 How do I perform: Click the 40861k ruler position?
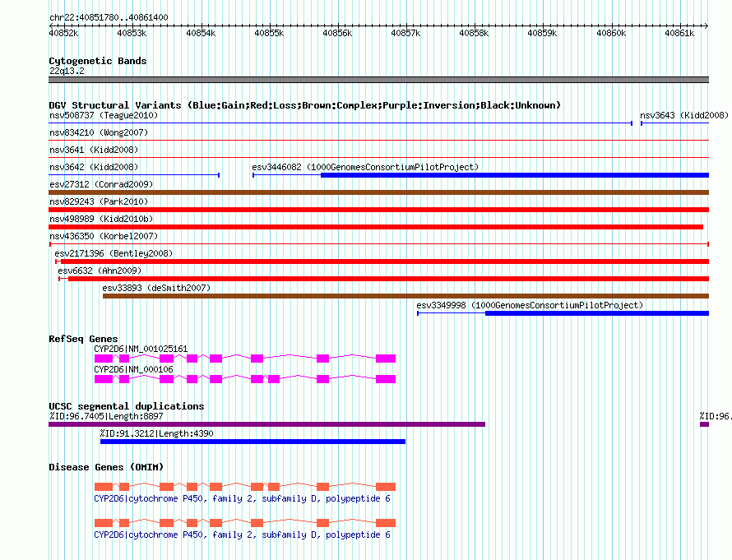679,33
